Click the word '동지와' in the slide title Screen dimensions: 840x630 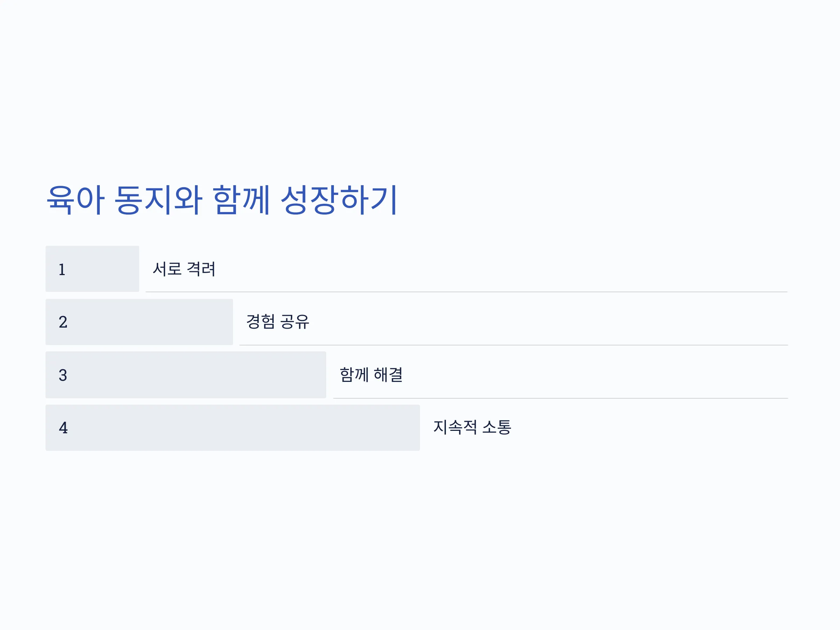tap(158, 199)
